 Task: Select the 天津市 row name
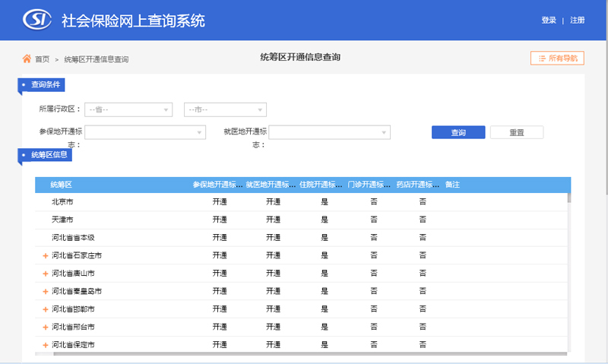[62, 220]
